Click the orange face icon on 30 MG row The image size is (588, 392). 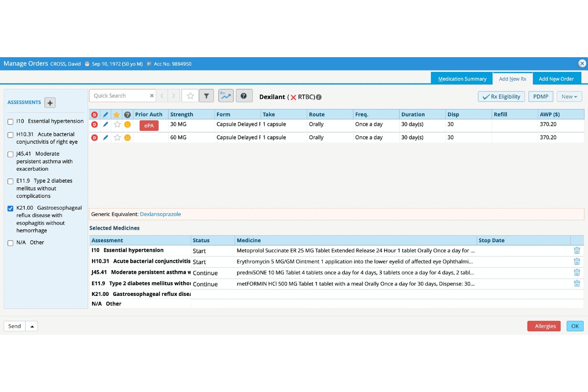tap(128, 124)
